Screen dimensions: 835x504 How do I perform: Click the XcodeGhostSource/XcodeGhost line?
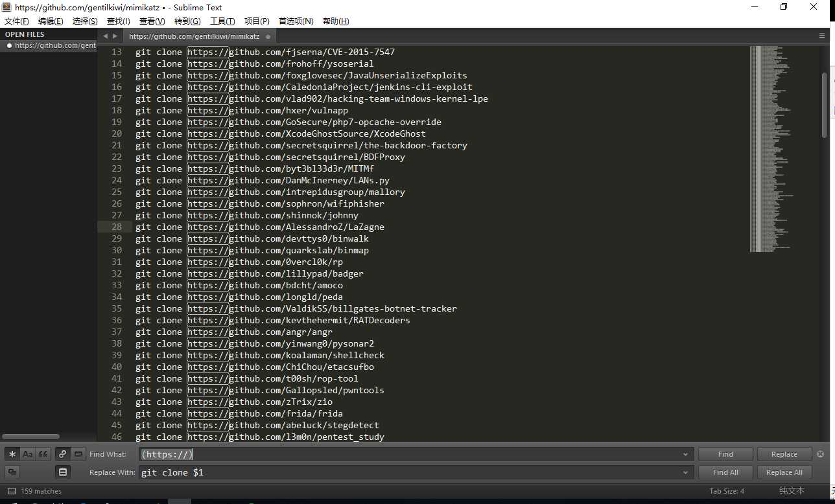click(281, 133)
